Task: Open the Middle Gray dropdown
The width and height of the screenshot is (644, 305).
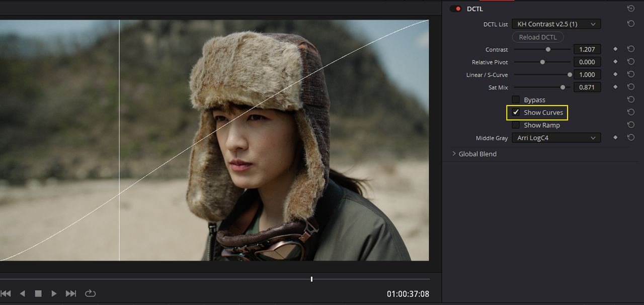Action: (556, 137)
